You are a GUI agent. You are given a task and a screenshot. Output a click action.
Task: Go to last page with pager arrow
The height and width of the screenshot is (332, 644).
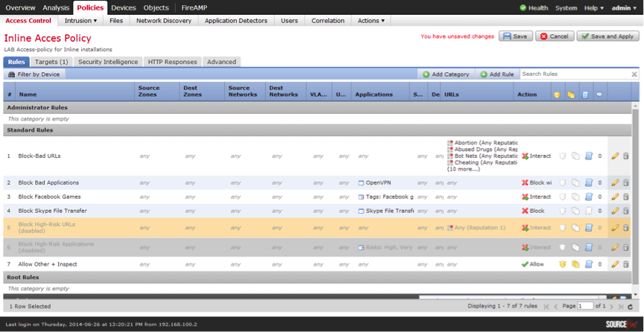click(621, 307)
